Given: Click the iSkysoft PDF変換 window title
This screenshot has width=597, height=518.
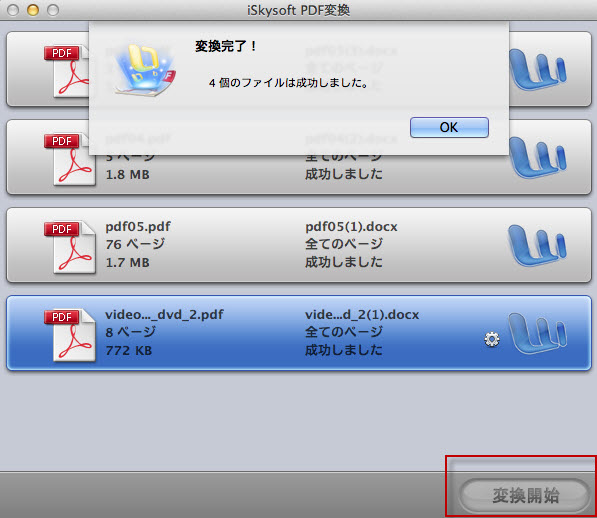Looking at the screenshot, I should (298, 10).
